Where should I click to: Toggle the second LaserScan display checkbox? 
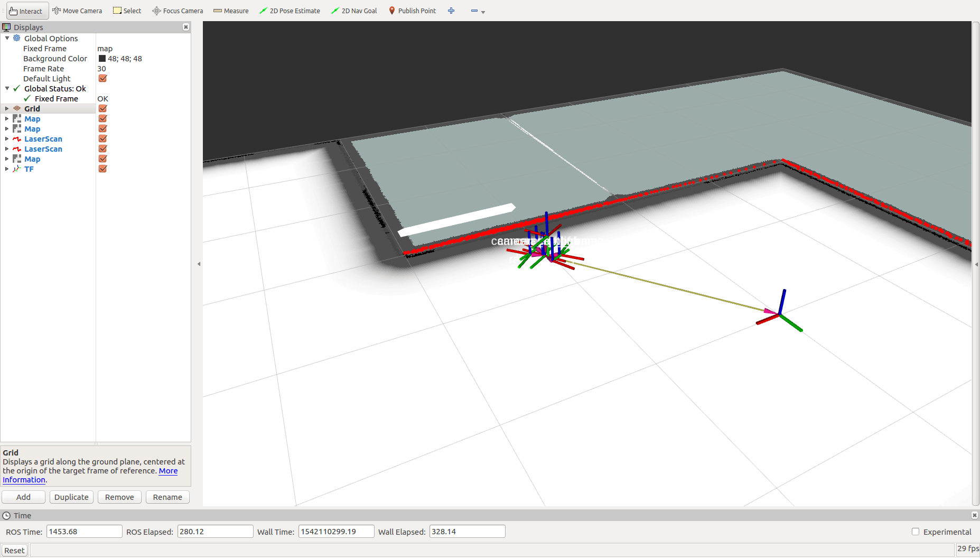pos(102,148)
